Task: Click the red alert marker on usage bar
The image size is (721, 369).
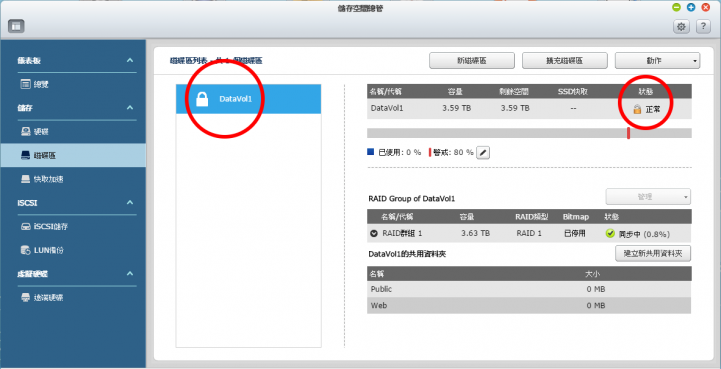Action: click(628, 133)
